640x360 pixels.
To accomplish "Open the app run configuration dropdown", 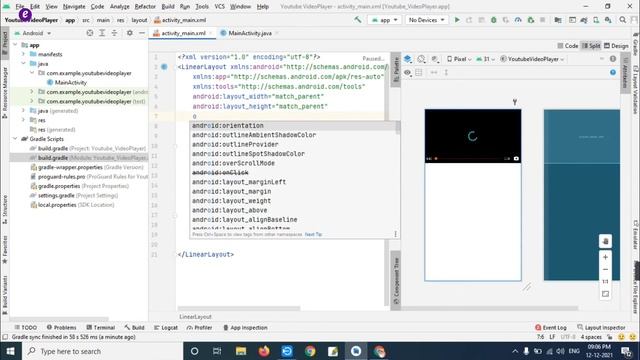I will coord(384,20).
